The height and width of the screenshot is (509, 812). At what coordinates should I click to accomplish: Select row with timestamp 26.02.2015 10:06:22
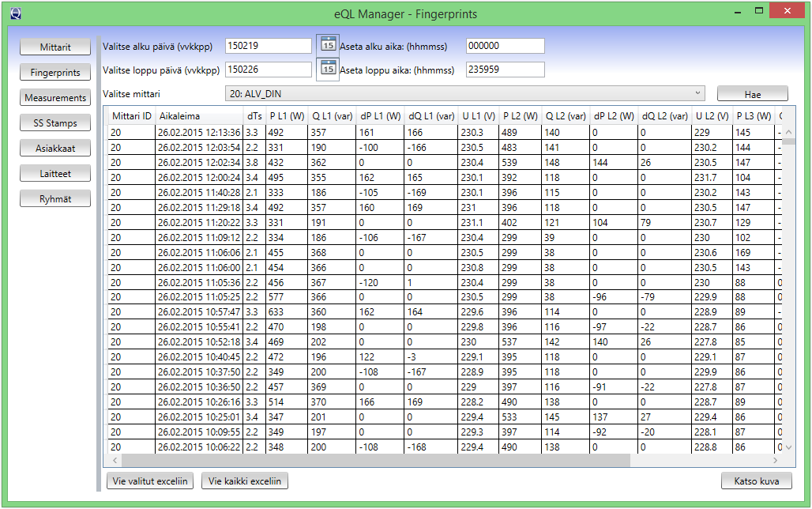coord(445,447)
